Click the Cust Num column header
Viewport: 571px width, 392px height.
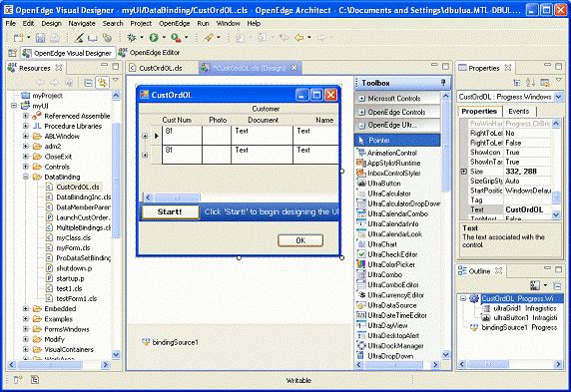(177, 120)
